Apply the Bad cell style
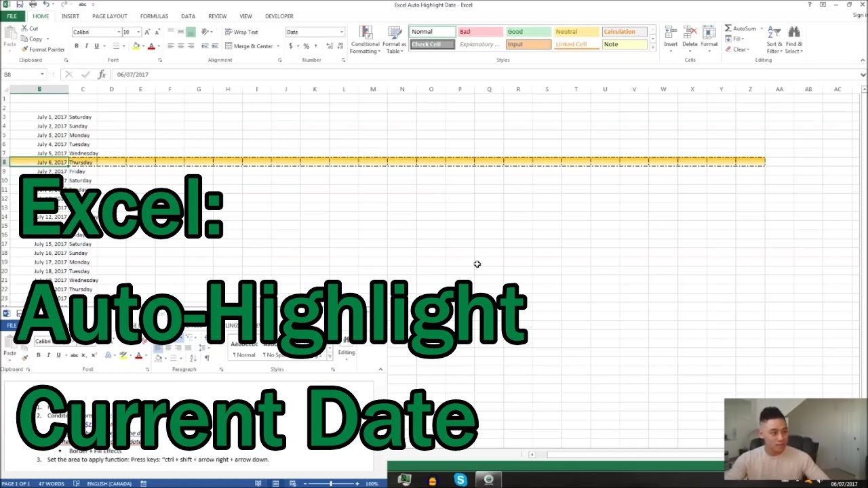 [480, 32]
